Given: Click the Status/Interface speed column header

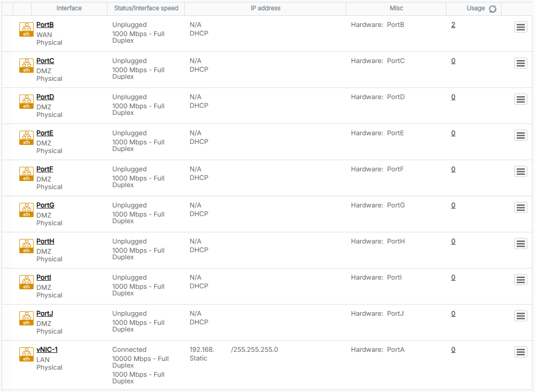Looking at the screenshot, I should (x=146, y=9).
